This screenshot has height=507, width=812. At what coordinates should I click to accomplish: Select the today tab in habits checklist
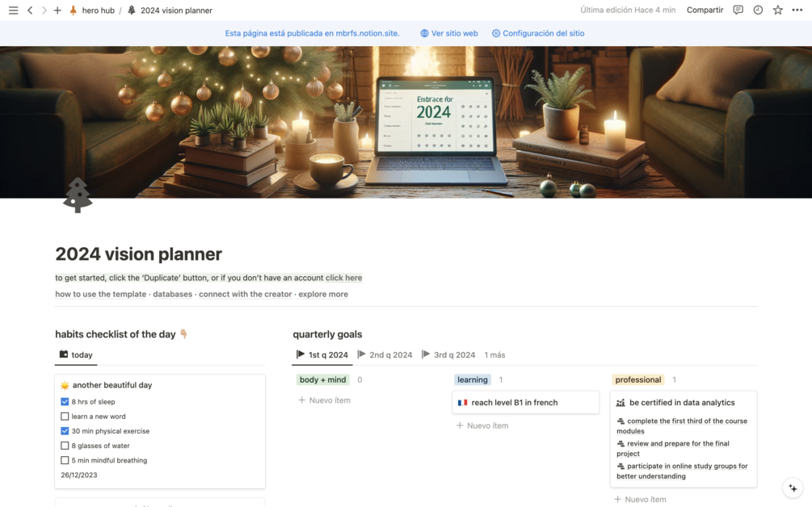76,354
